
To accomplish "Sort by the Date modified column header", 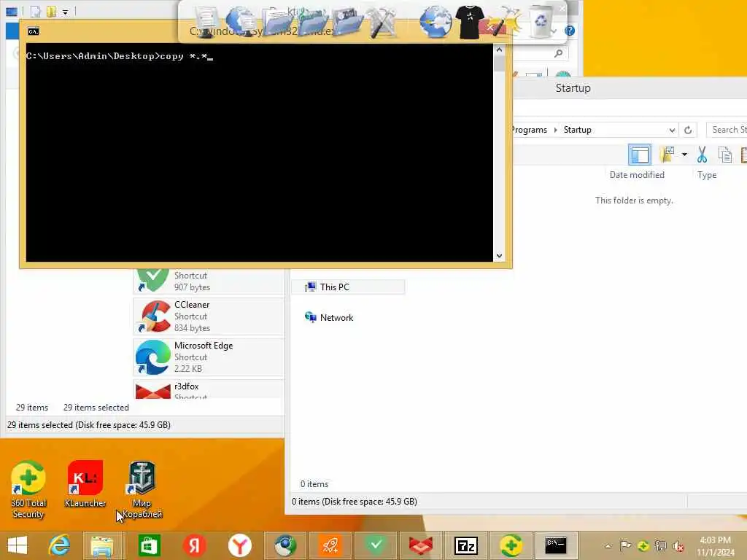I will point(636,175).
